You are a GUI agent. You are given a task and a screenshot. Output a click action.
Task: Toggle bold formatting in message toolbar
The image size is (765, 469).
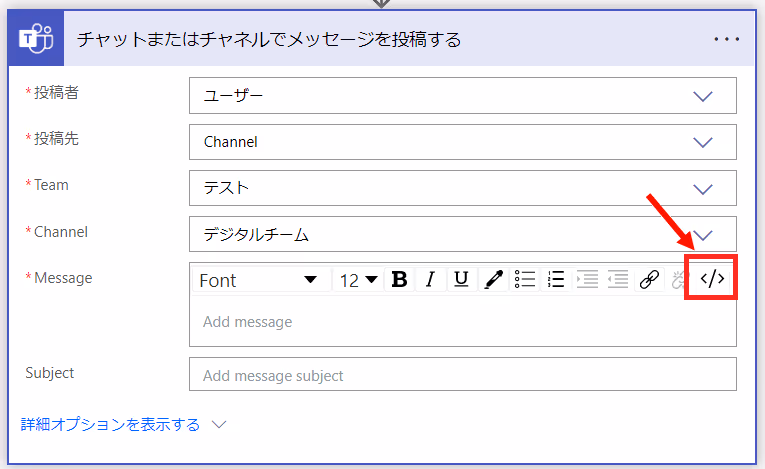(x=399, y=280)
